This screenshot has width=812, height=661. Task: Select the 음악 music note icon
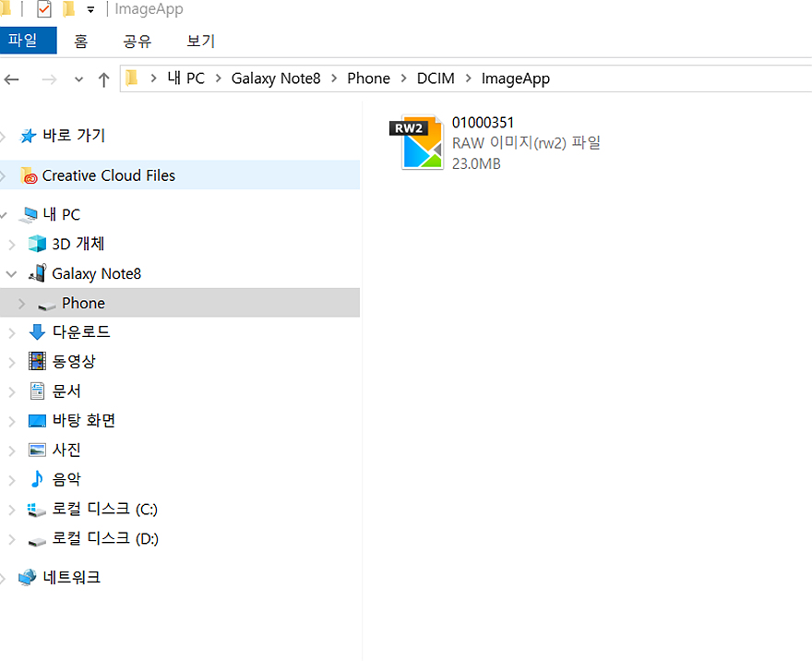pos(37,479)
